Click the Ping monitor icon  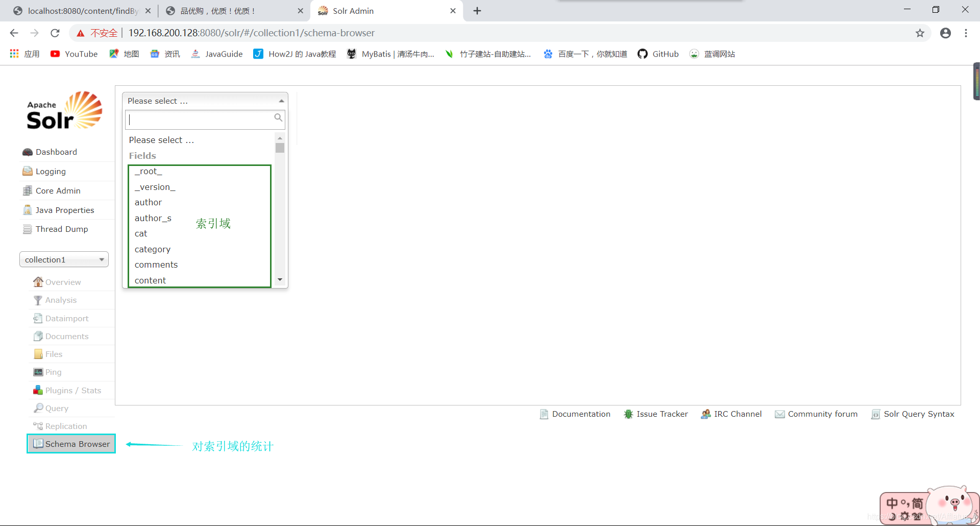[38, 372]
